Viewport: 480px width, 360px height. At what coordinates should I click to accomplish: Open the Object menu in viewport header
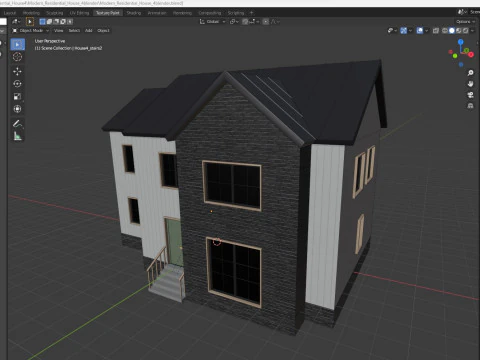click(103, 30)
